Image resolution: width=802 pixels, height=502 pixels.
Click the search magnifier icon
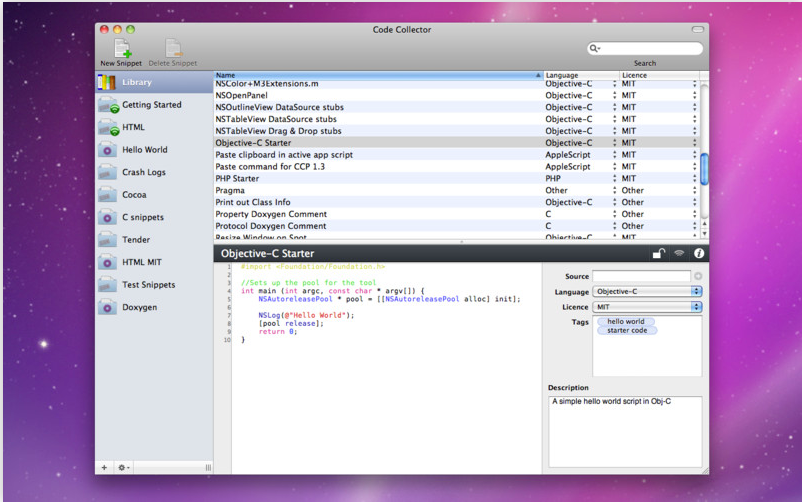point(594,48)
